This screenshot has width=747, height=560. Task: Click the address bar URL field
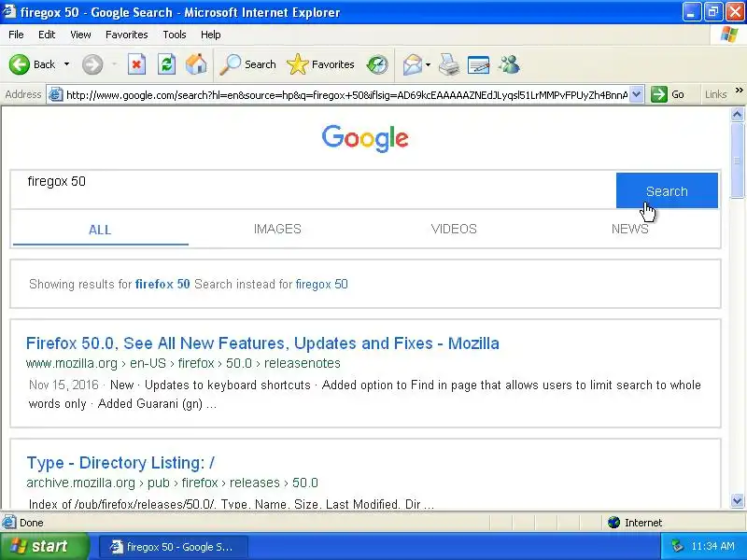346,95
